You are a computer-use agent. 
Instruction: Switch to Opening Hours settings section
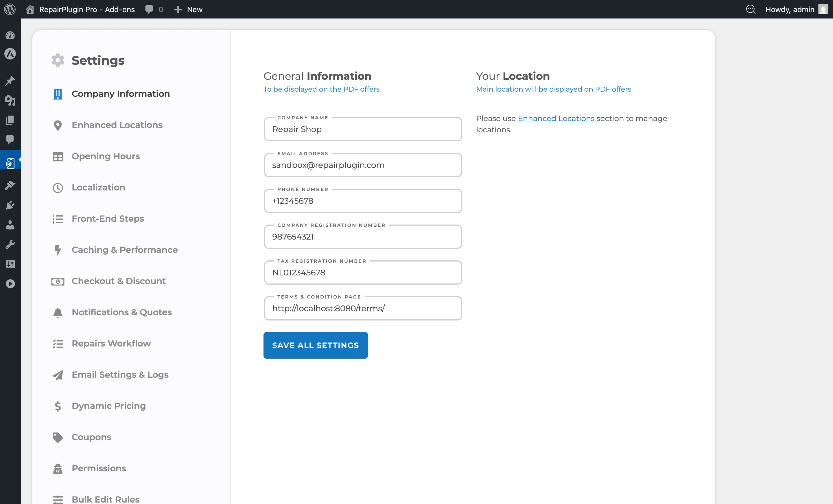point(106,156)
